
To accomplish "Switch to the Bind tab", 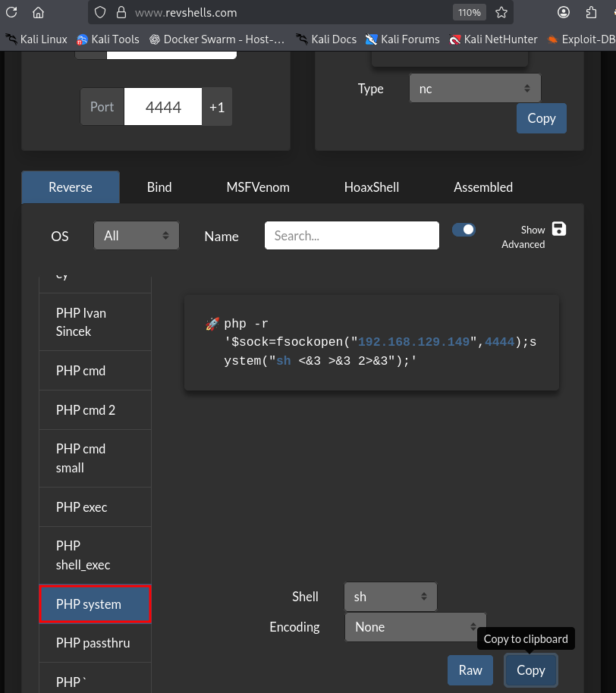I will 159,187.
